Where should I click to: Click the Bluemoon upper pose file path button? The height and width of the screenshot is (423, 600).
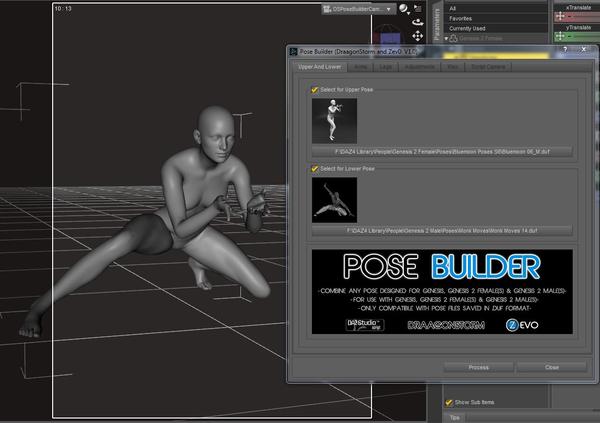(442, 152)
